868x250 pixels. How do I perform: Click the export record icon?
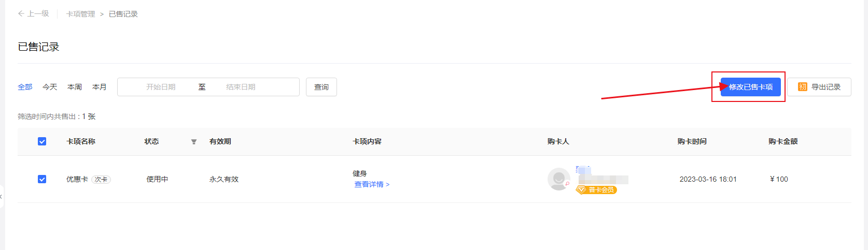[802, 87]
